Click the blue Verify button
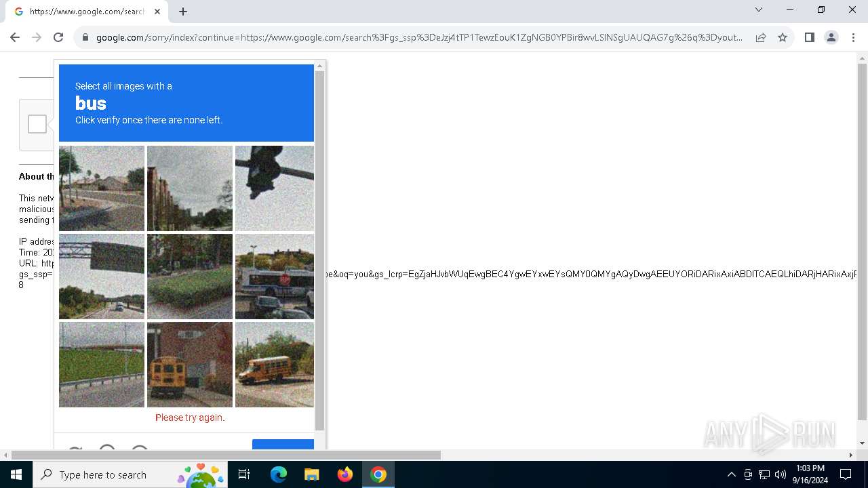The image size is (868, 488). tap(283, 444)
